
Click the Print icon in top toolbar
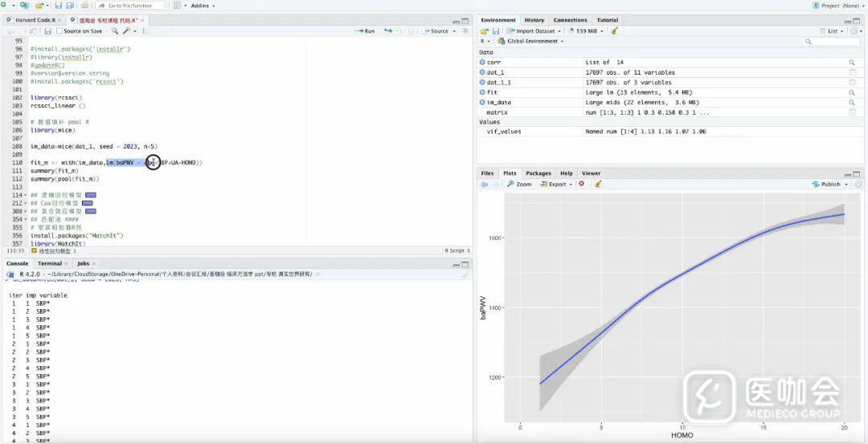[84, 5]
